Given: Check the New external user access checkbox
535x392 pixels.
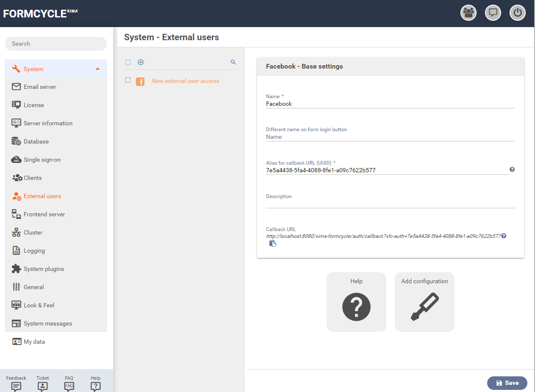Looking at the screenshot, I should [x=128, y=80].
